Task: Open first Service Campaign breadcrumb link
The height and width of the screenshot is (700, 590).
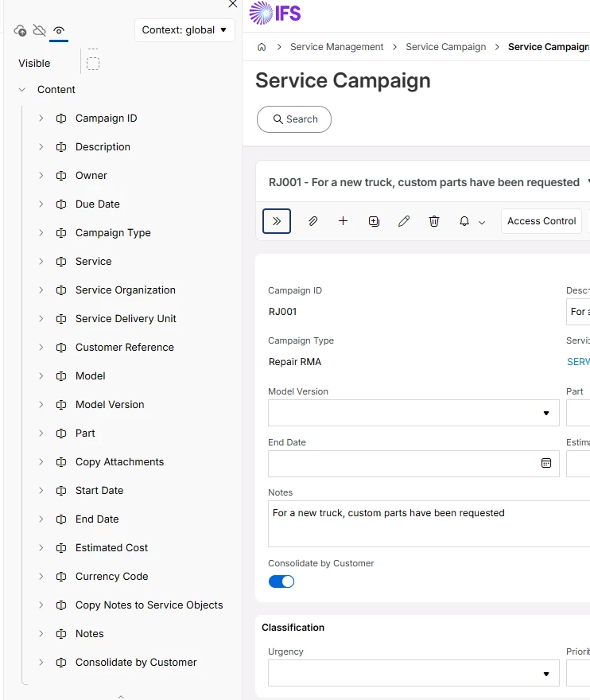Action: click(x=445, y=47)
